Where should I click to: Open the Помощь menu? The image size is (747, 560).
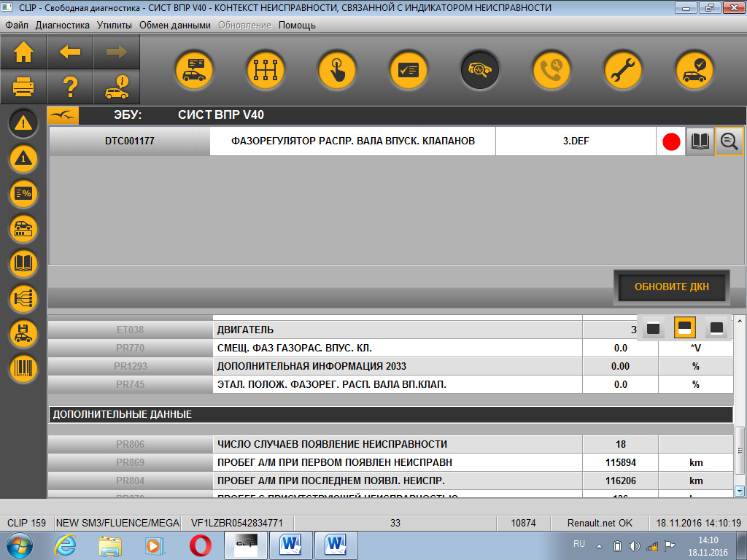[x=297, y=26]
